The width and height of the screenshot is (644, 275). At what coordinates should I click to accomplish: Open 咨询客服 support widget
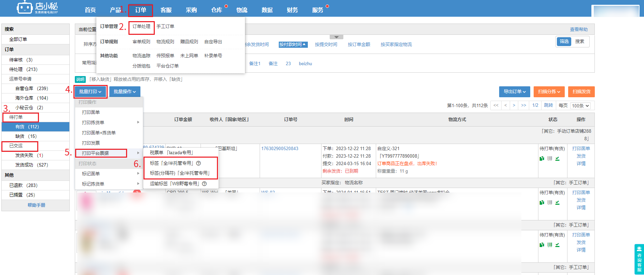(639, 259)
